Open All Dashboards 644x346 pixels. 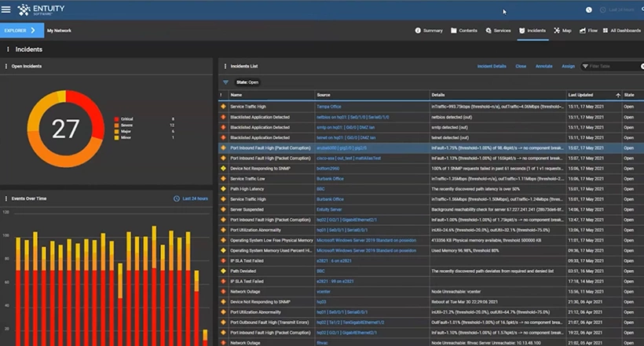point(622,31)
